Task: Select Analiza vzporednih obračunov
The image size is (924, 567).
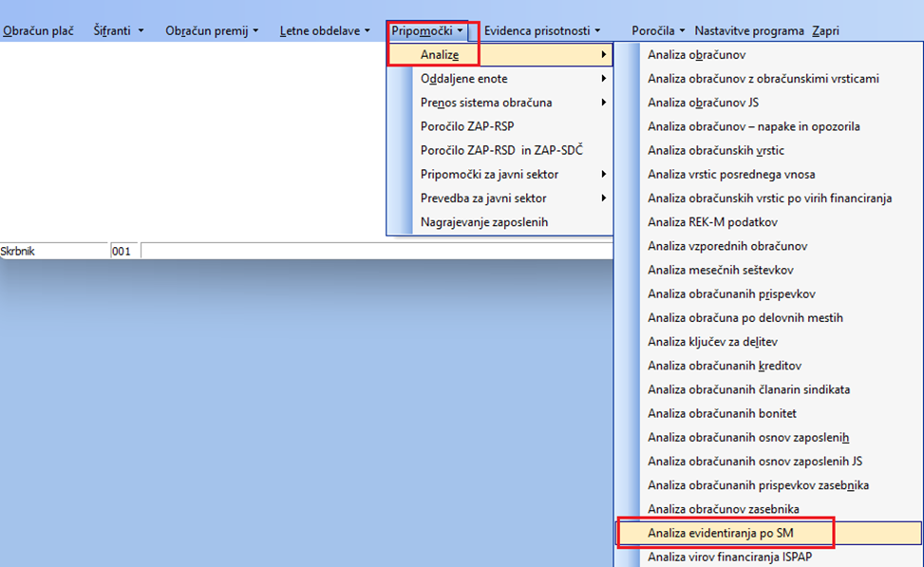Action: click(x=768, y=246)
